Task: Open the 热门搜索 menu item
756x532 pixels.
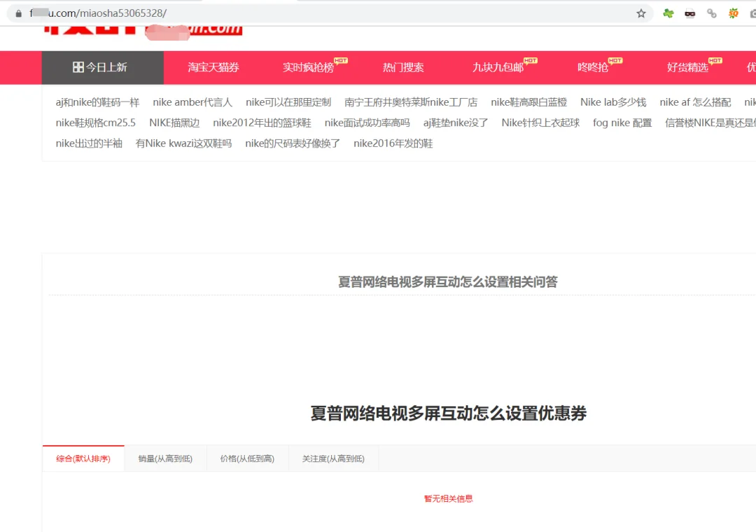Action: [x=404, y=67]
